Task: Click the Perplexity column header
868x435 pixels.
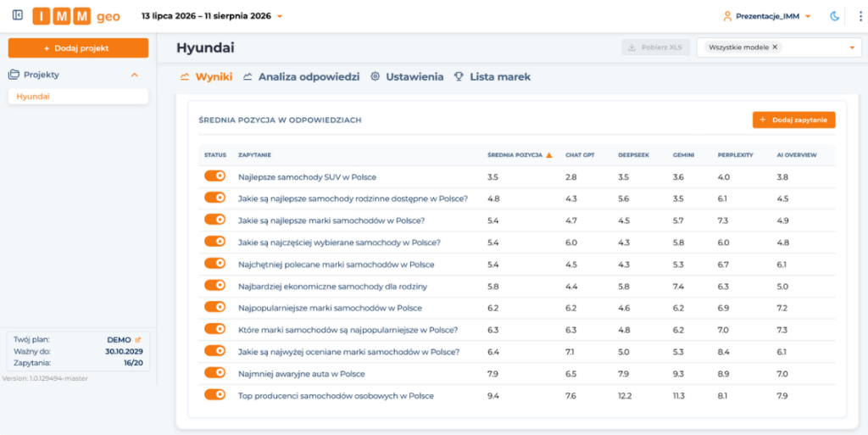Action: click(735, 155)
